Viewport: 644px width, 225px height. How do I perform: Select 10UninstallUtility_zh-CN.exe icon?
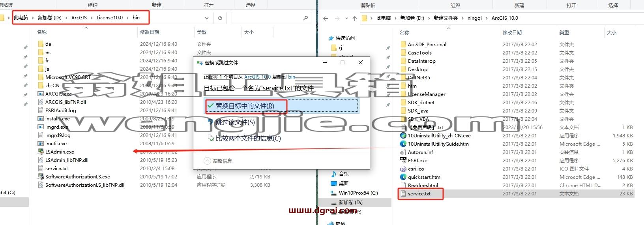(403, 135)
